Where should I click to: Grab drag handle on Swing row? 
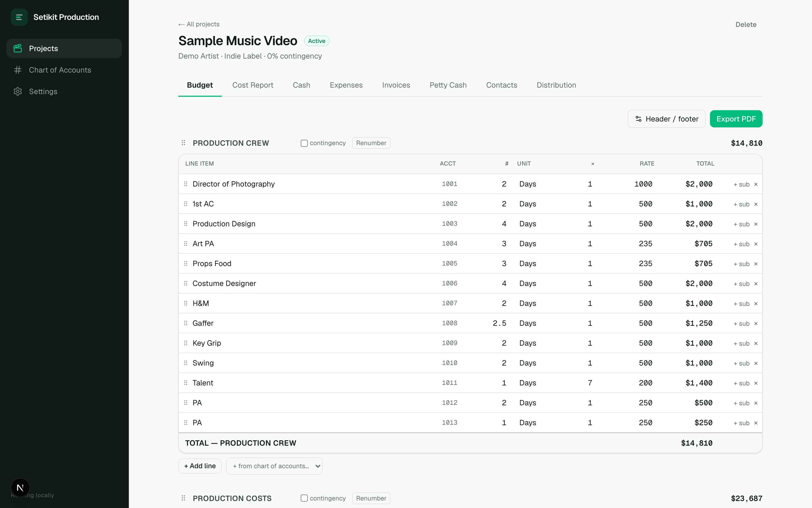click(x=186, y=363)
